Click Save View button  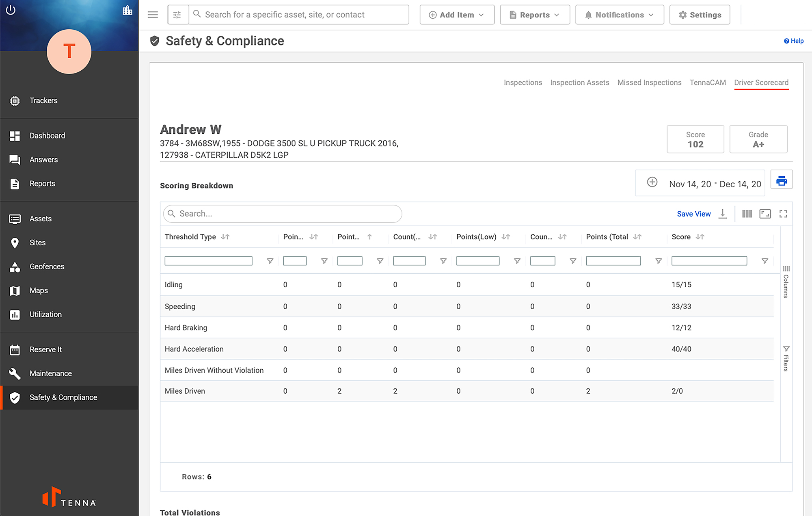693,214
